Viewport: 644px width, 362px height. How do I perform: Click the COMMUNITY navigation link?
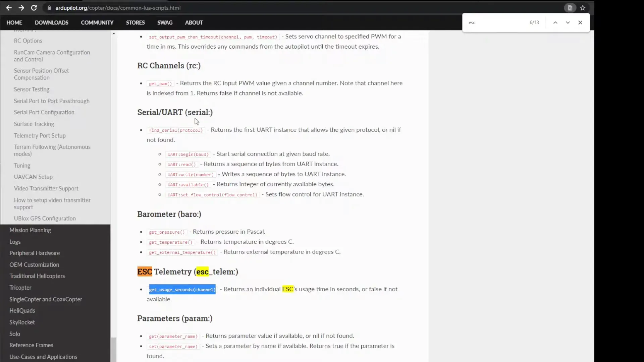pos(97,22)
